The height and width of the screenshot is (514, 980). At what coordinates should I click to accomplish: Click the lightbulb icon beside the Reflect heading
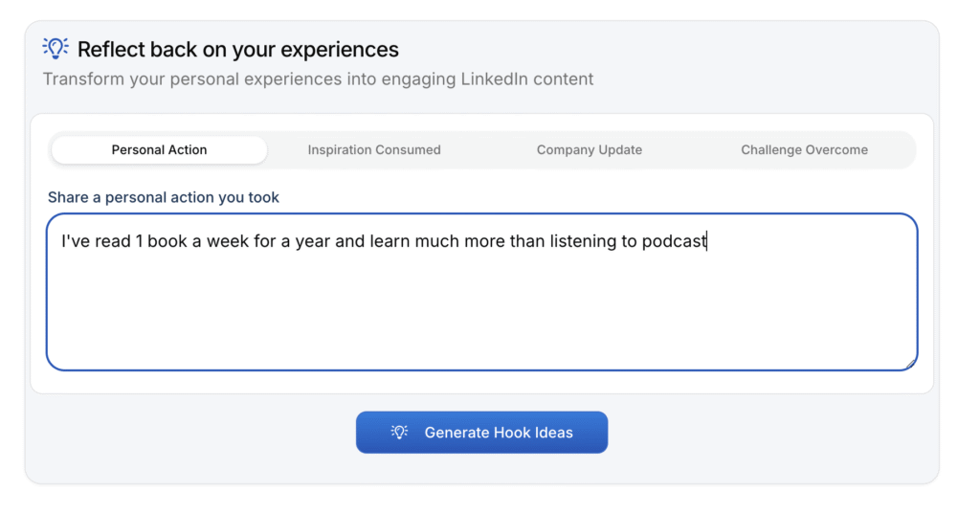point(56,48)
